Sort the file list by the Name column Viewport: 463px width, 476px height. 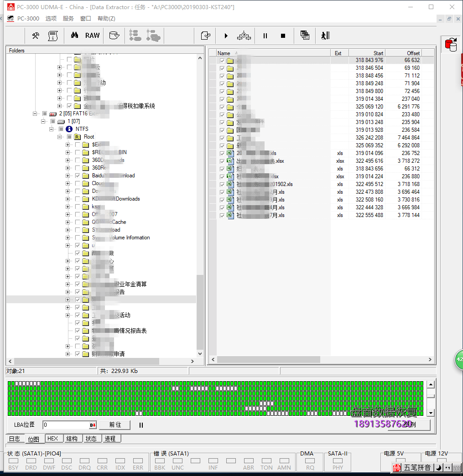(273, 53)
